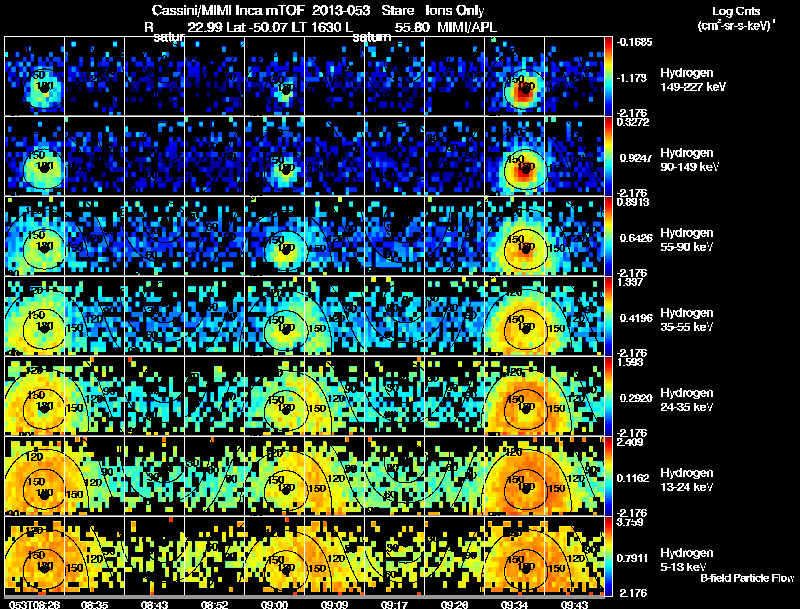Click the '09:26' time label
This screenshot has width=800, height=609.
point(454,604)
